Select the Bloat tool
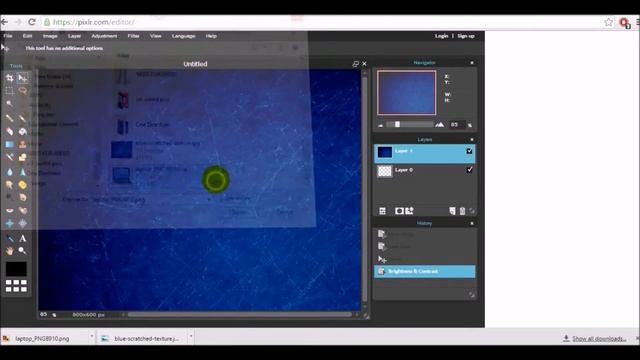Viewport: 640px width, 360px height. pyautogui.click(x=10, y=224)
